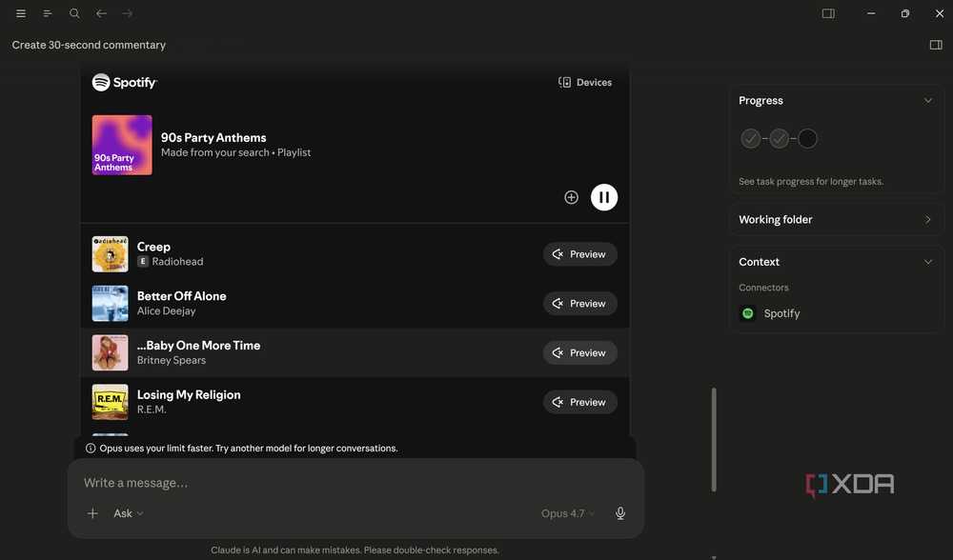This screenshot has width=953, height=560.
Task: Pause the playlist playback
Action: 604,197
